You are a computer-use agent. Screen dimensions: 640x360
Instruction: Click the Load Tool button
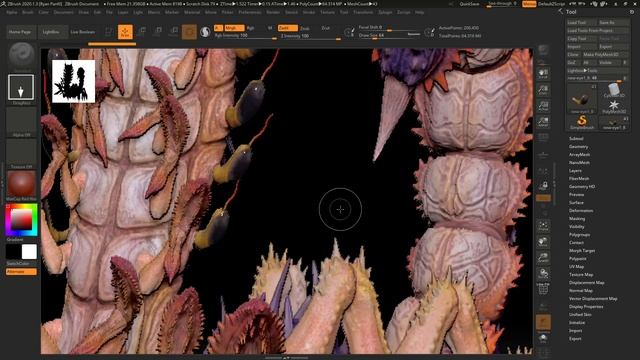coord(582,22)
